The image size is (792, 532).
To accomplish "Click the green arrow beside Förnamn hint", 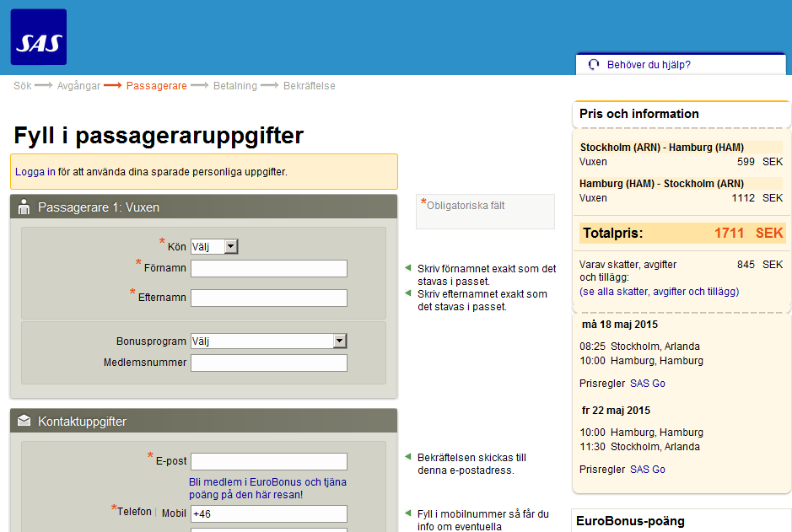I will [x=408, y=269].
